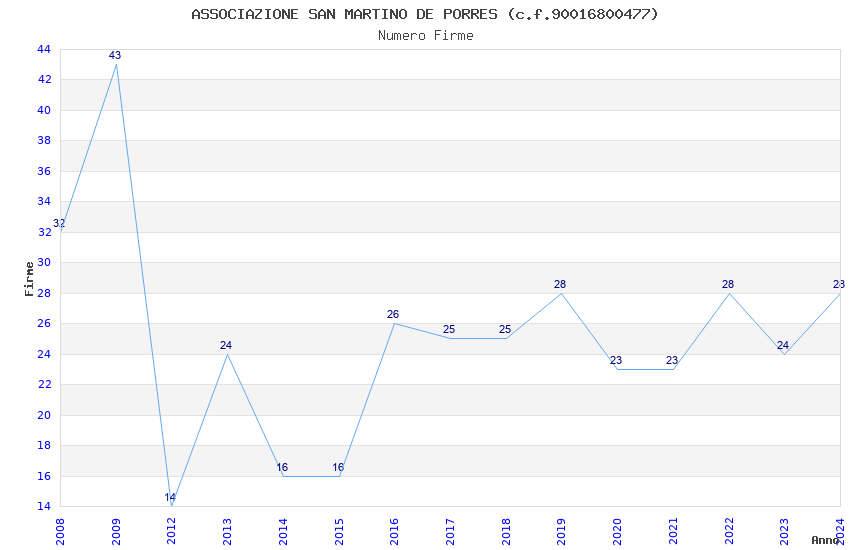This screenshot has height=550, width=850.
Task: Click the y-axis value 42
Action: [x=44, y=80]
